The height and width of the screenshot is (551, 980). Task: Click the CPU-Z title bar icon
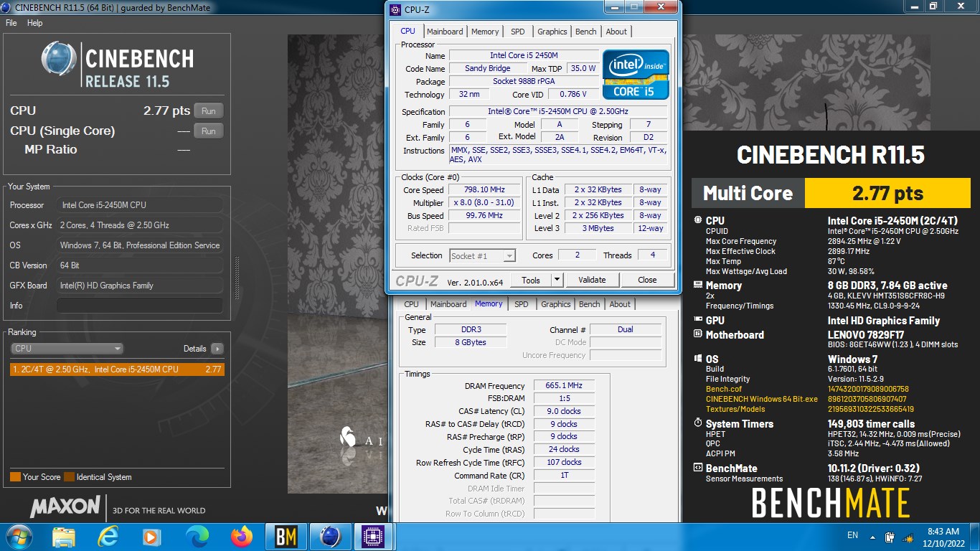point(395,9)
